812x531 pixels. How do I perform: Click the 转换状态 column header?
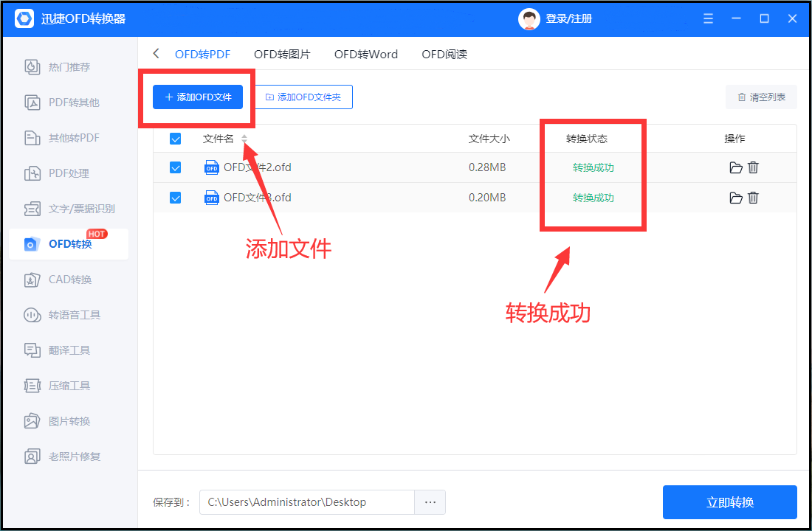(x=587, y=139)
